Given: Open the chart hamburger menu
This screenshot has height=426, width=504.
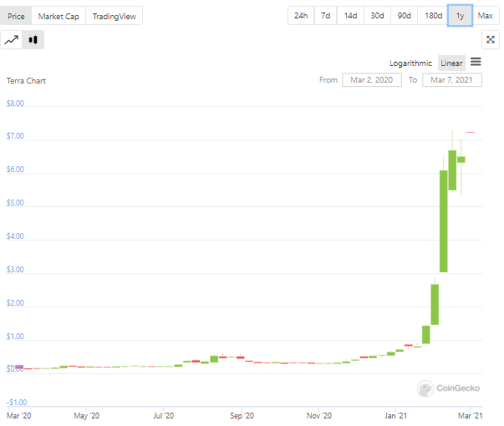Looking at the screenshot, I should tap(476, 62).
